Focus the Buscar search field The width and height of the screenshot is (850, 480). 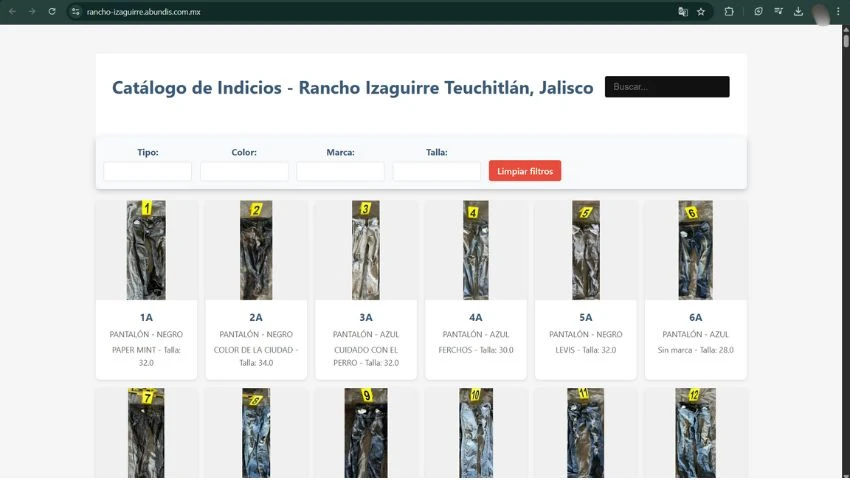(667, 87)
